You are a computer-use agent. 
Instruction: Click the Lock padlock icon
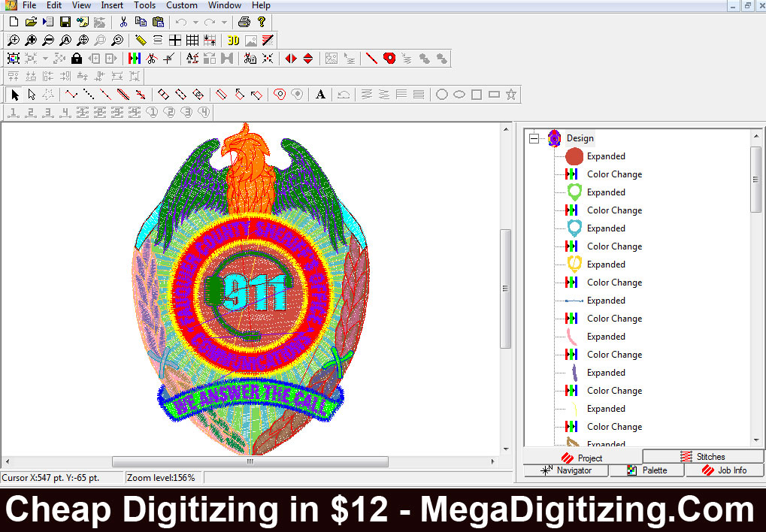tap(77, 59)
